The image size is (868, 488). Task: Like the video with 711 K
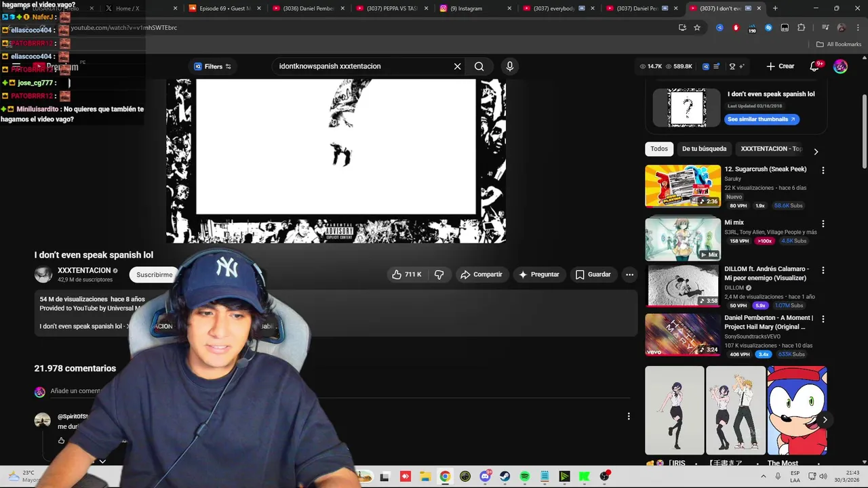click(407, 274)
